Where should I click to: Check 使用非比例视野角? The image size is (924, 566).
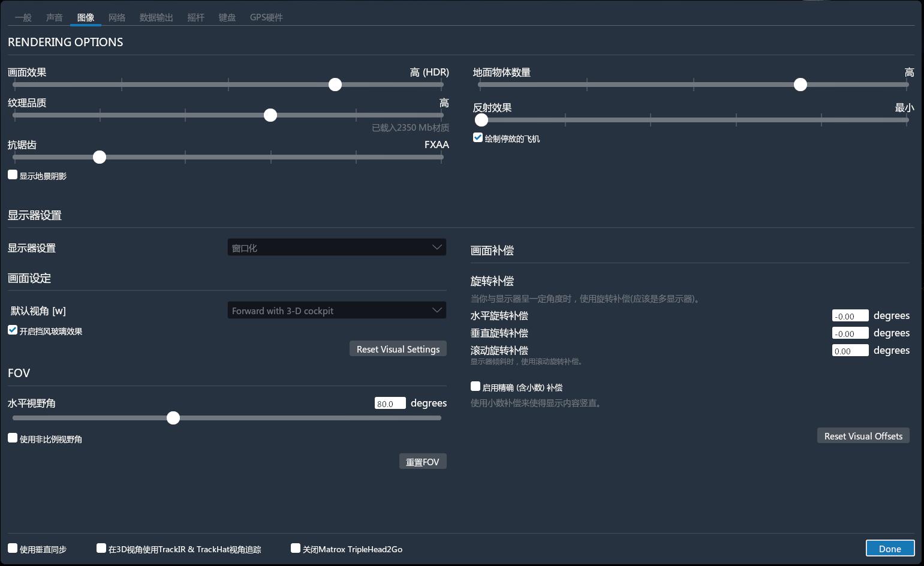(x=13, y=438)
